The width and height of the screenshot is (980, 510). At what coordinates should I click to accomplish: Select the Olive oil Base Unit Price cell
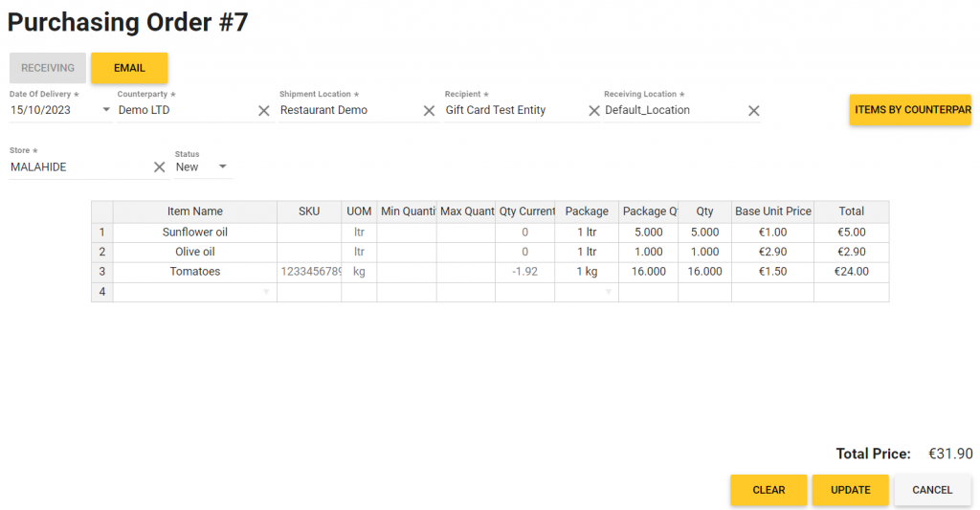772,252
